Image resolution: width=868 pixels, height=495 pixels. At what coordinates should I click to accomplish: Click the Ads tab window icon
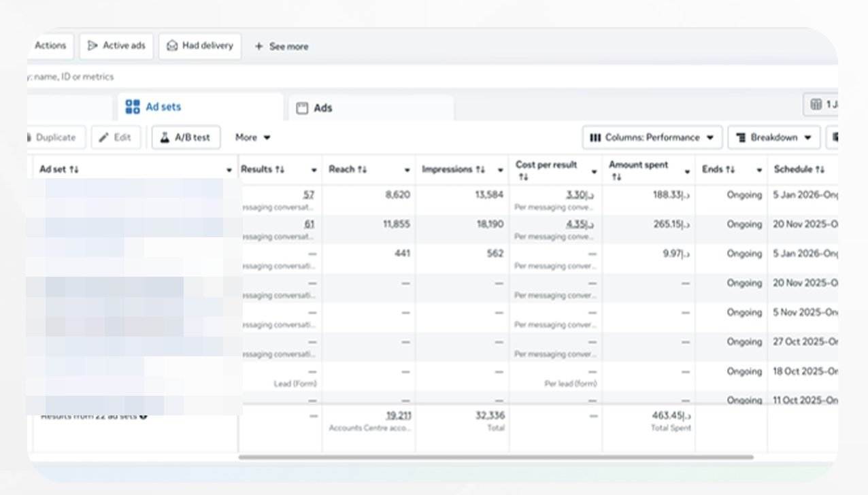click(303, 108)
